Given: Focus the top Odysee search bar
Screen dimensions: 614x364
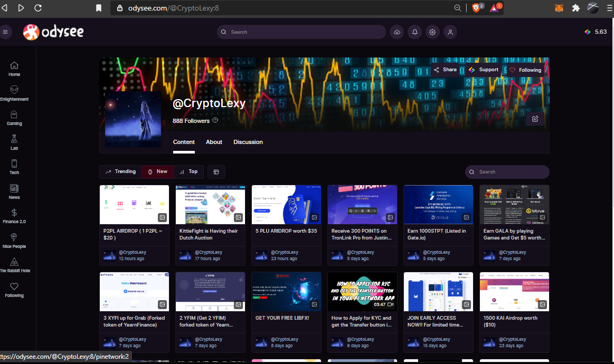Looking at the screenshot, I should tap(301, 32).
